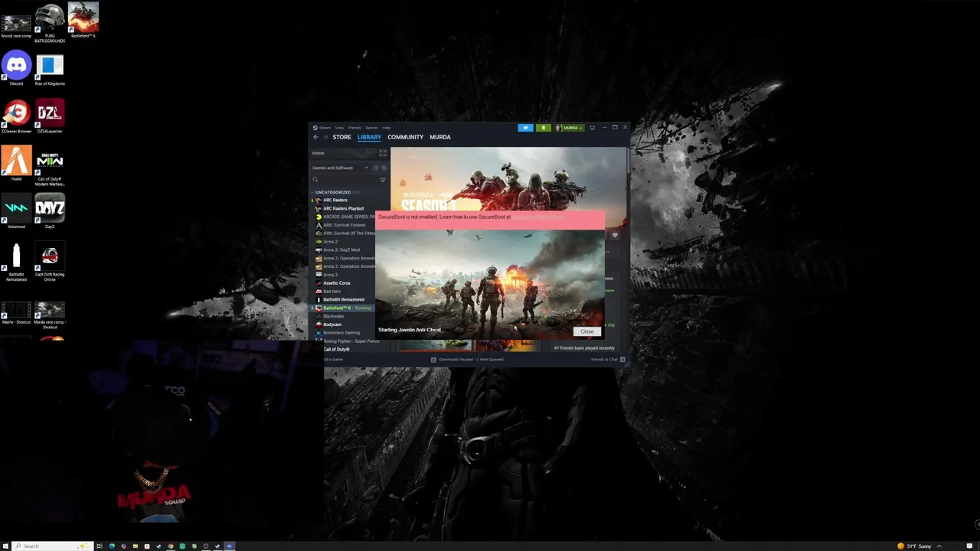Open the Discord desktop shortcut
This screenshot has width=980, height=551.
pos(16,69)
